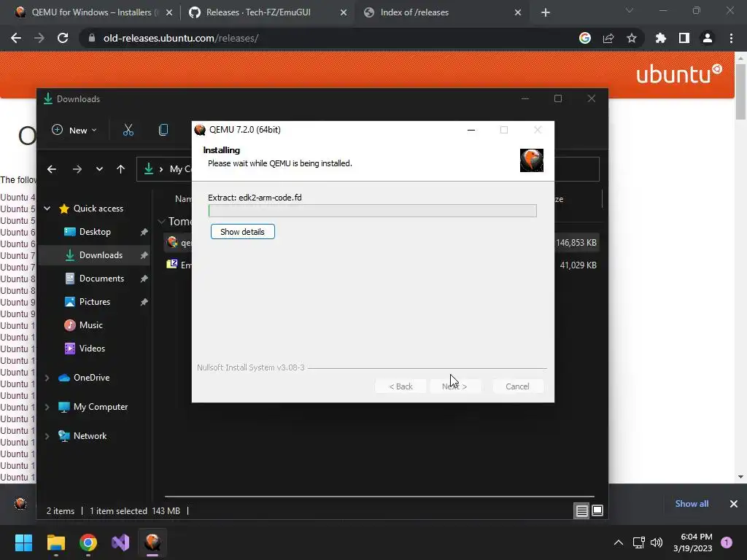Go forward in Chrome

pos(39,38)
